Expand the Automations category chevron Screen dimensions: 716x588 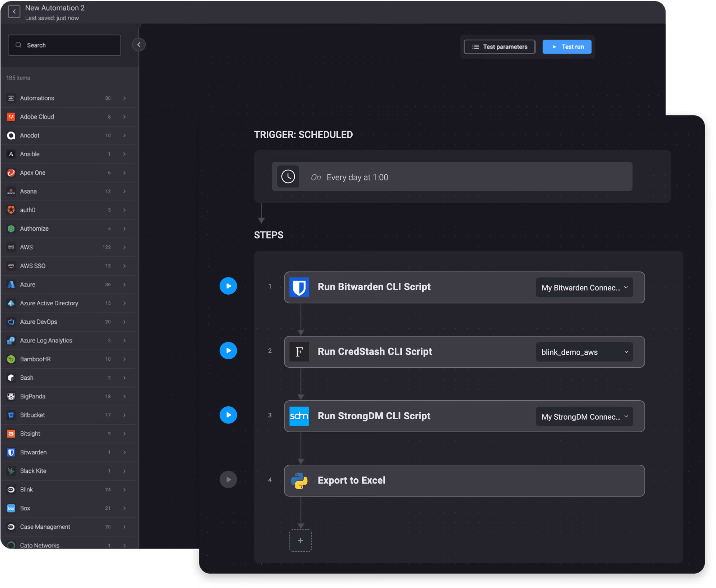click(125, 98)
